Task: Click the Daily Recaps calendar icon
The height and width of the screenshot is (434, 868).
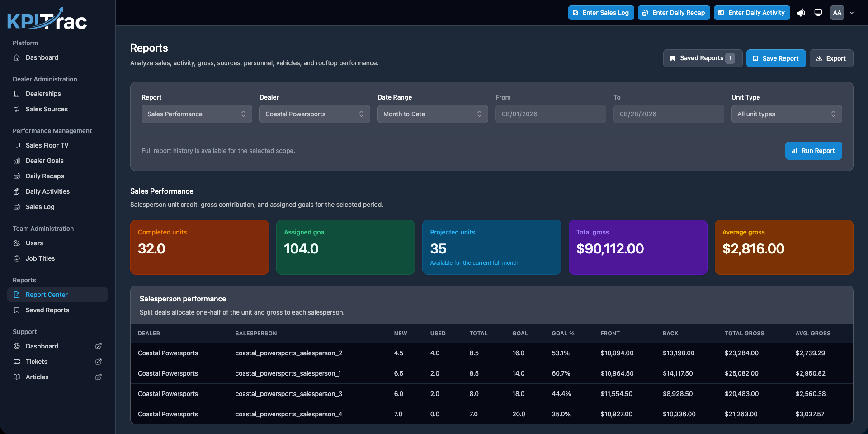Action: [17, 176]
